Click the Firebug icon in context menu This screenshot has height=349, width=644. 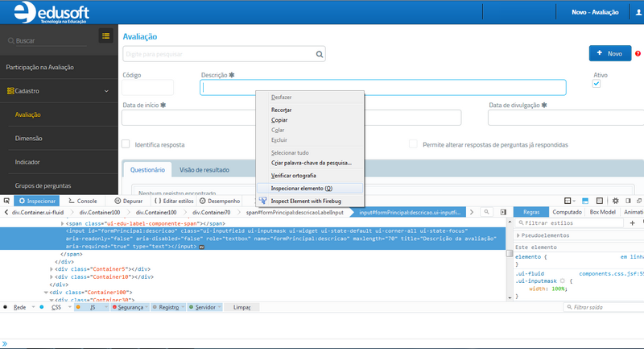point(263,201)
